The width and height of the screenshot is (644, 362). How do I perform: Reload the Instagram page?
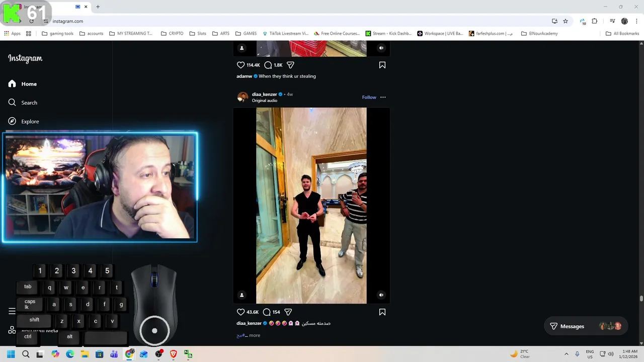[32, 21]
